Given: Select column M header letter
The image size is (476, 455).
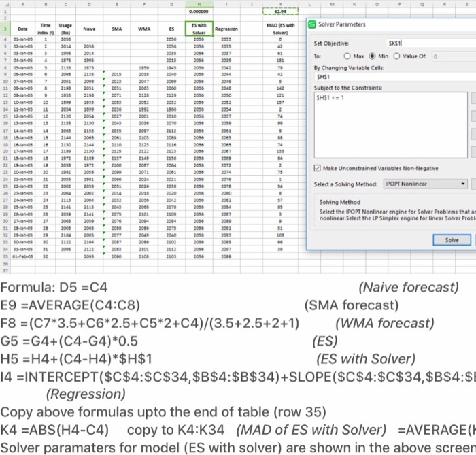Looking at the screenshot, I should (332, 4).
